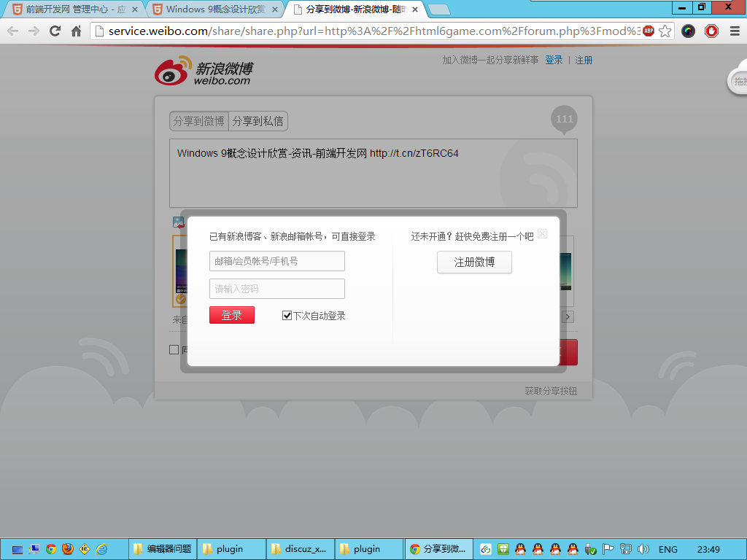The height and width of the screenshot is (560, 747).
Task: Show next thumbnails with the right arrow
Action: click(x=568, y=316)
